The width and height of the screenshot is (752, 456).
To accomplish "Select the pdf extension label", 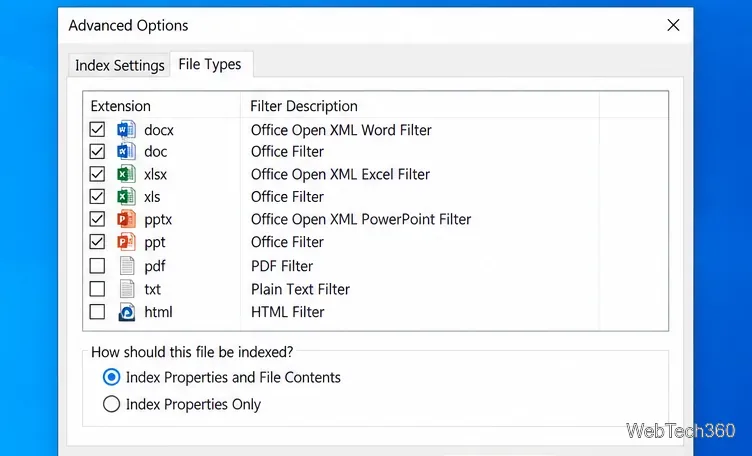I will [x=155, y=266].
